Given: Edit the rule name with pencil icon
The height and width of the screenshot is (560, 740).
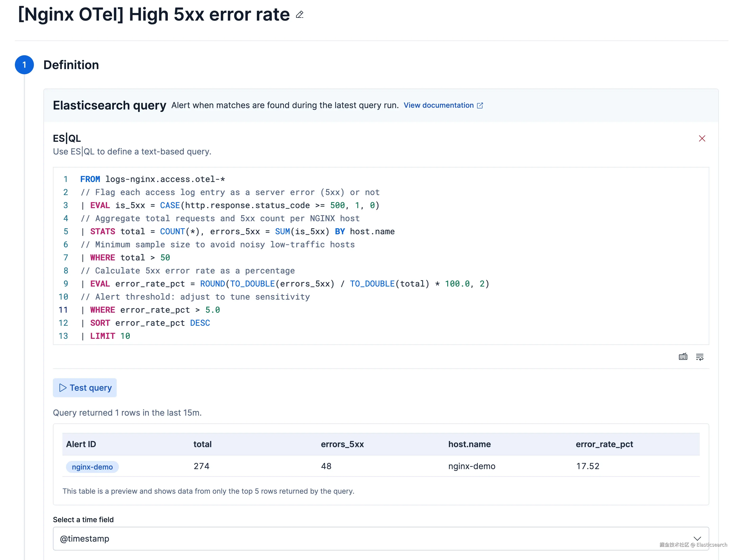Looking at the screenshot, I should (300, 15).
